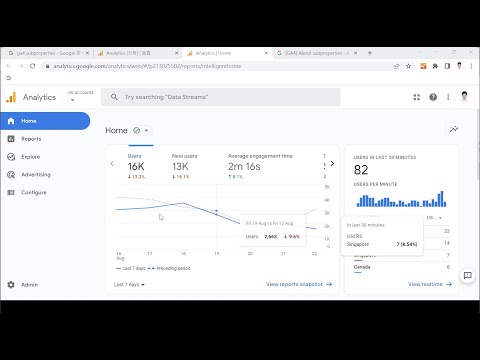The height and width of the screenshot is (360, 480).
Task: Open a new browser tab
Action: pyautogui.click(x=370, y=53)
